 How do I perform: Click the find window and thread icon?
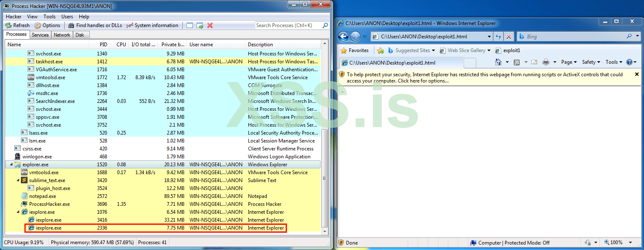point(200,25)
